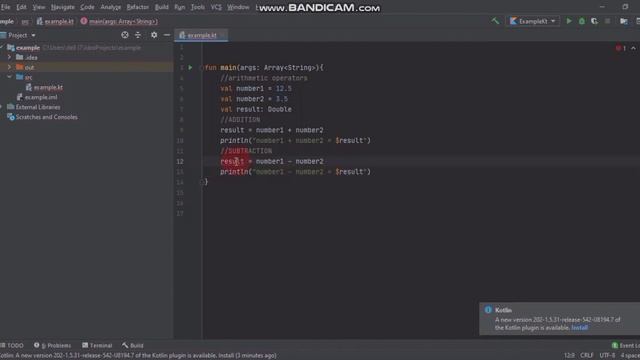Click the 4 spaces indent setting
The image size is (640, 360).
[630, 356]
